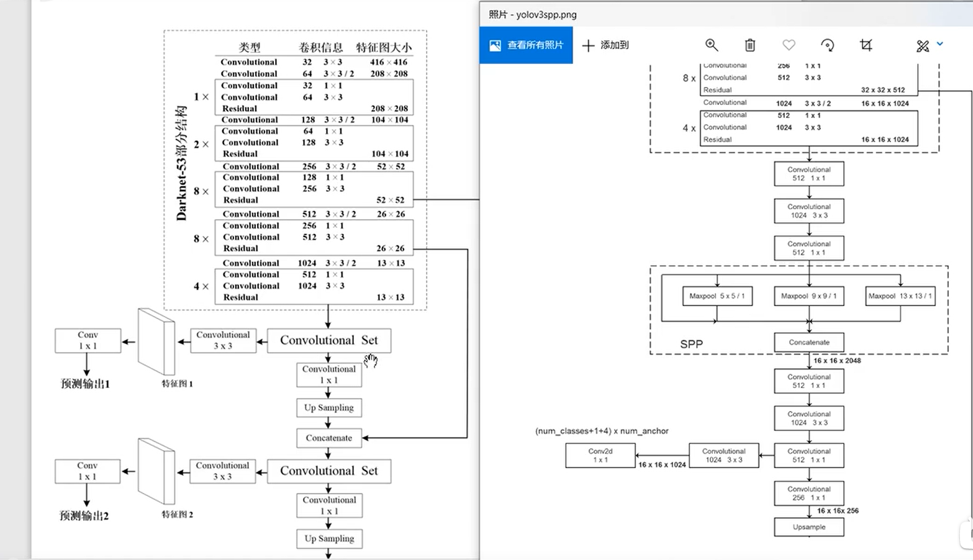Click the Convolutional Set box pointing toward 特征图 2
Viewport: 973px width, 560px height.
click(x=329, y=471)
